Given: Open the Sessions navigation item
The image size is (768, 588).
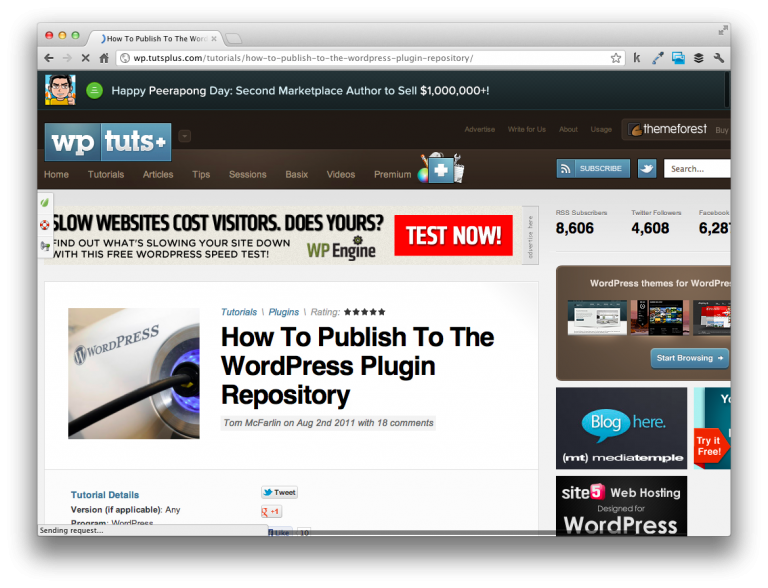Looking at the screenshot, I should coord(247,174).
